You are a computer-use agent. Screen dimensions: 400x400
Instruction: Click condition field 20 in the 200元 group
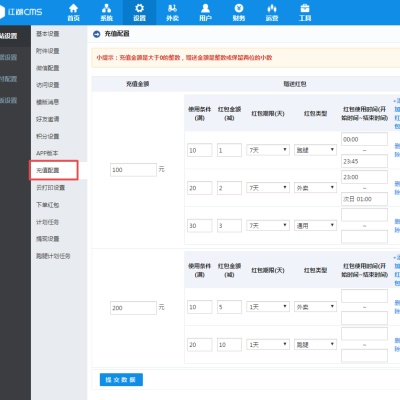(x=199, y=345)
